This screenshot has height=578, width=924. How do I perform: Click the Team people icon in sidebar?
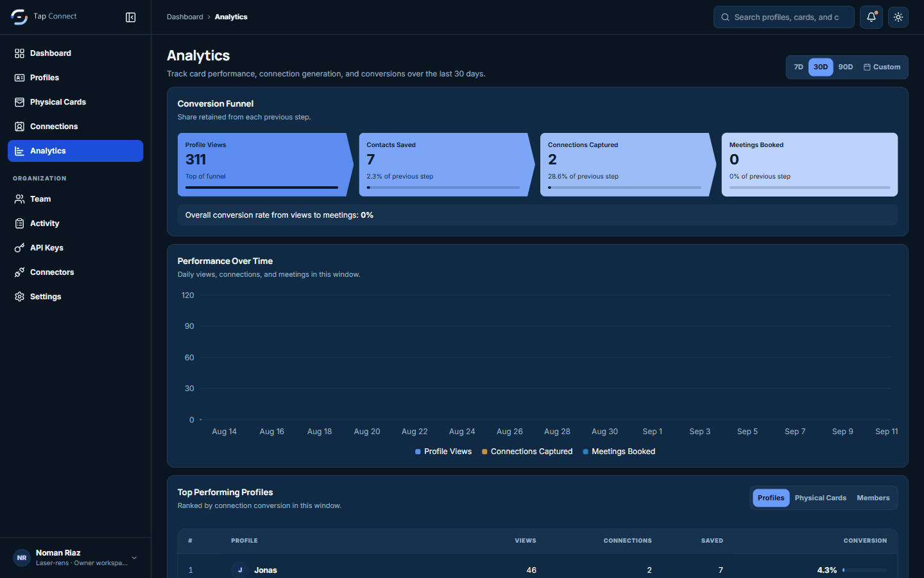pyautogui.click(x=20, y=199)
